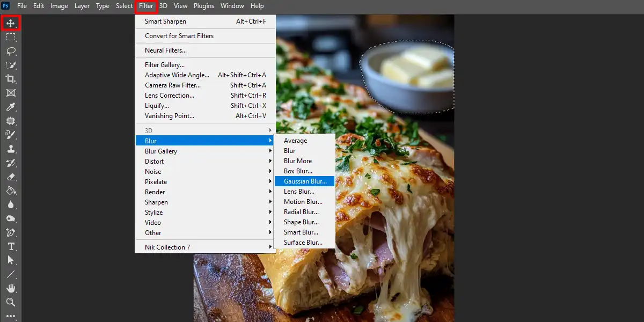Choose Motion Blur from submenu
This screenshot has height=322, width=644.
point(305,202)
